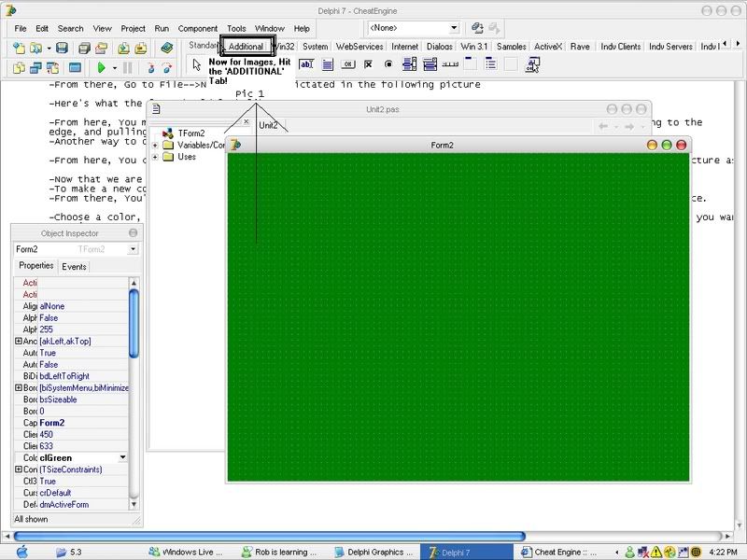The height and width of the screenshot is (560, 747).
Task: Click the Save icon in toolbar
Action: point(62,48)
